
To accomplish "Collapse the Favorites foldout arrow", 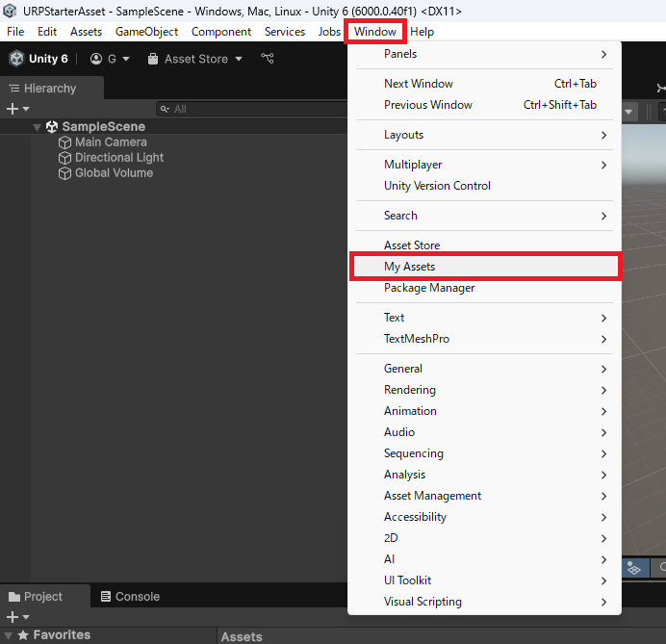I will coord(8,635).
